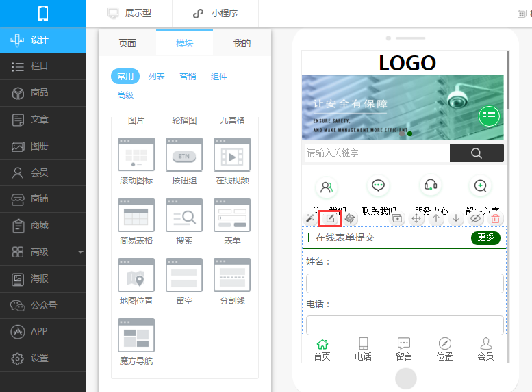The width and height of the screenshot is (532, 392).
Task: Click the green floating menu button on the banner
Action: pos(489,116)
